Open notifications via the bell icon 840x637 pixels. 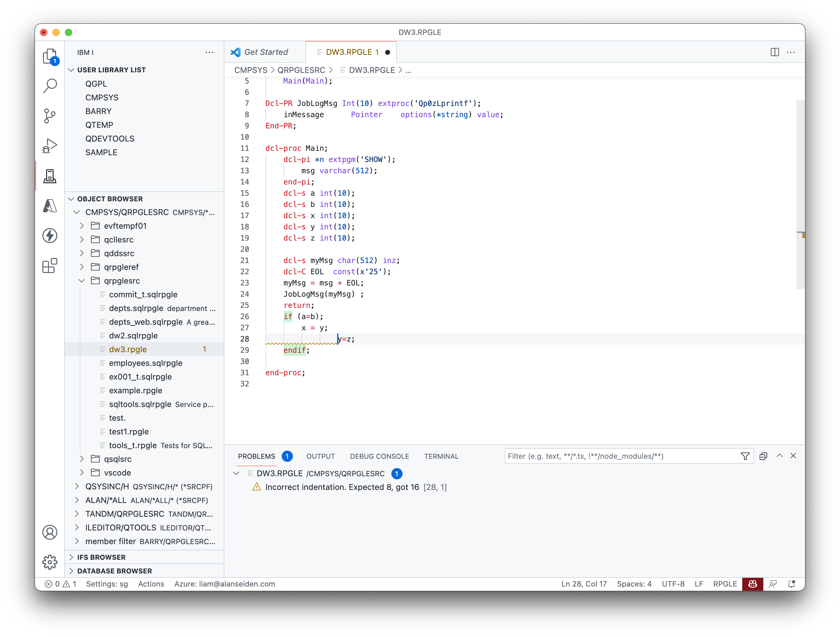[x=791, y=584]
